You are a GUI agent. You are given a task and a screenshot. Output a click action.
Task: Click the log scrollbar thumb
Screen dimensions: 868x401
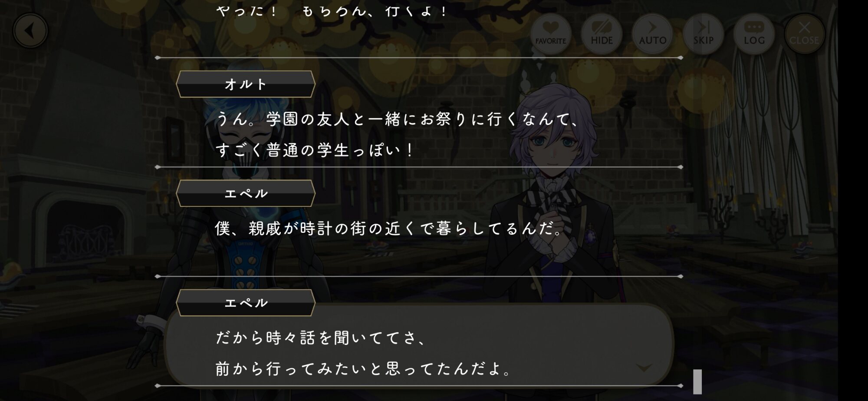tap(697, 381)
